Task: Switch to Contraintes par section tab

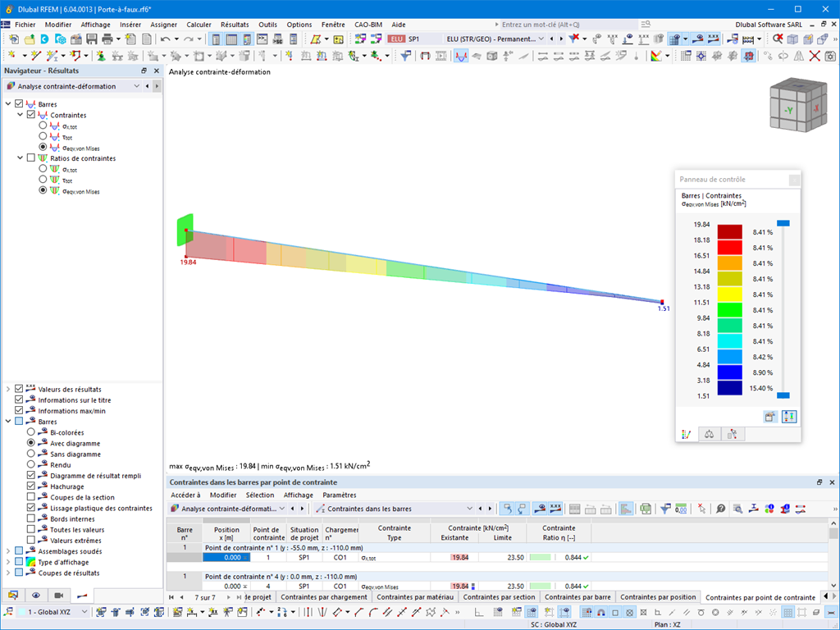Action: point(500,597)
